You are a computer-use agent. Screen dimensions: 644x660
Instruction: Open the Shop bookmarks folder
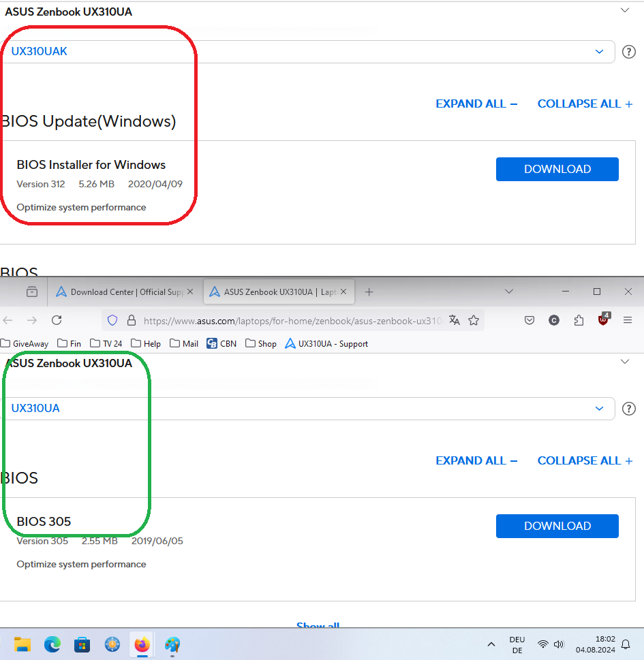(x=261, y=343)
